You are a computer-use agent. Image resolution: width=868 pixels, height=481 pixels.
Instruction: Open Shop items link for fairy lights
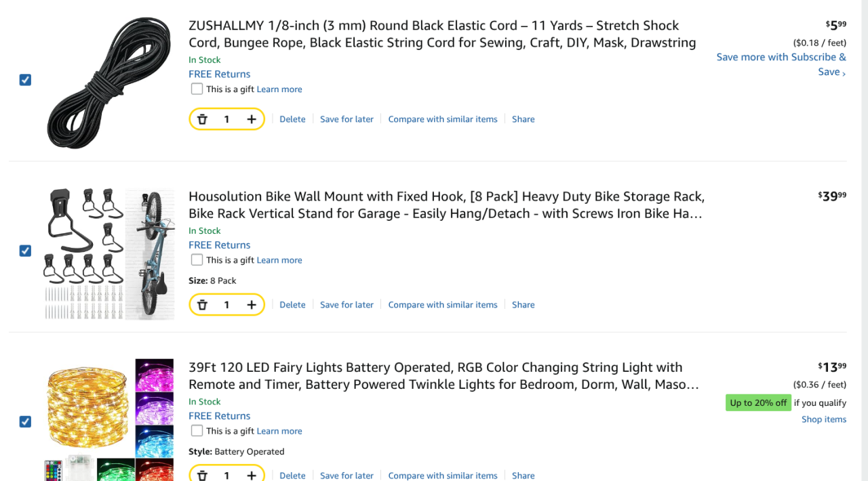824,419
